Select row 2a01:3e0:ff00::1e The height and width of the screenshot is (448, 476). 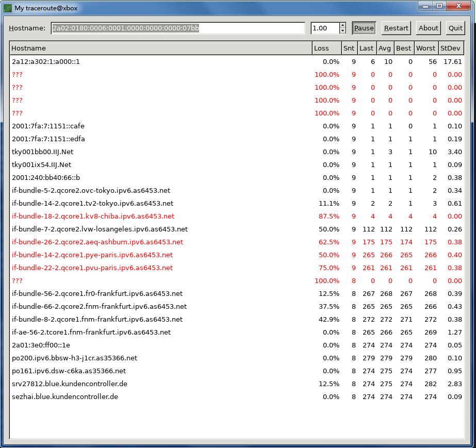(237, 345)
